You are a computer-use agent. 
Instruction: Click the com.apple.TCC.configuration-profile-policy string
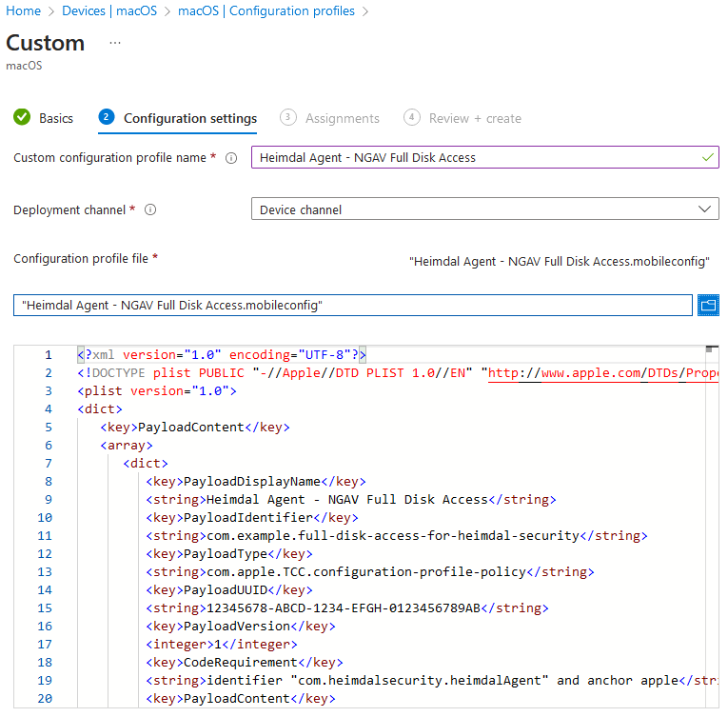pos(370,572)
